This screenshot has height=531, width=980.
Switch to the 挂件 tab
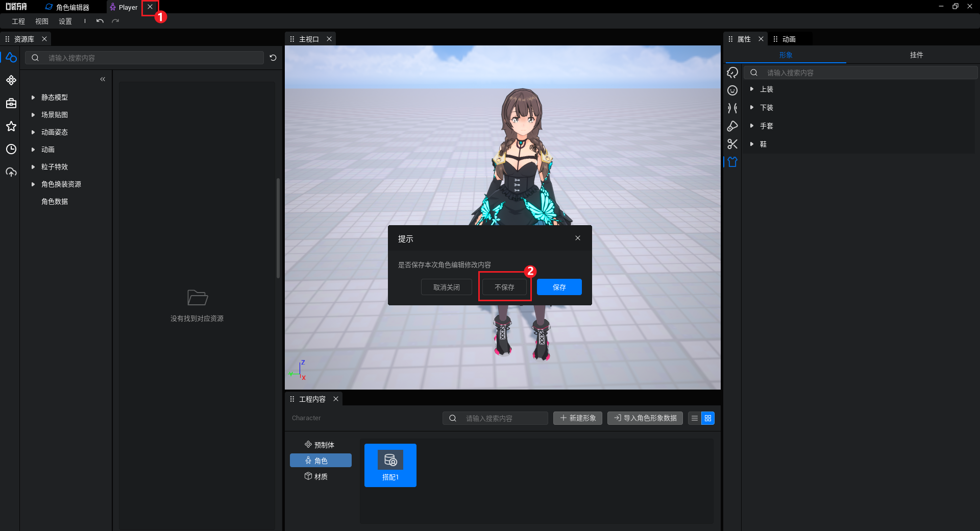tap(916, 55)
